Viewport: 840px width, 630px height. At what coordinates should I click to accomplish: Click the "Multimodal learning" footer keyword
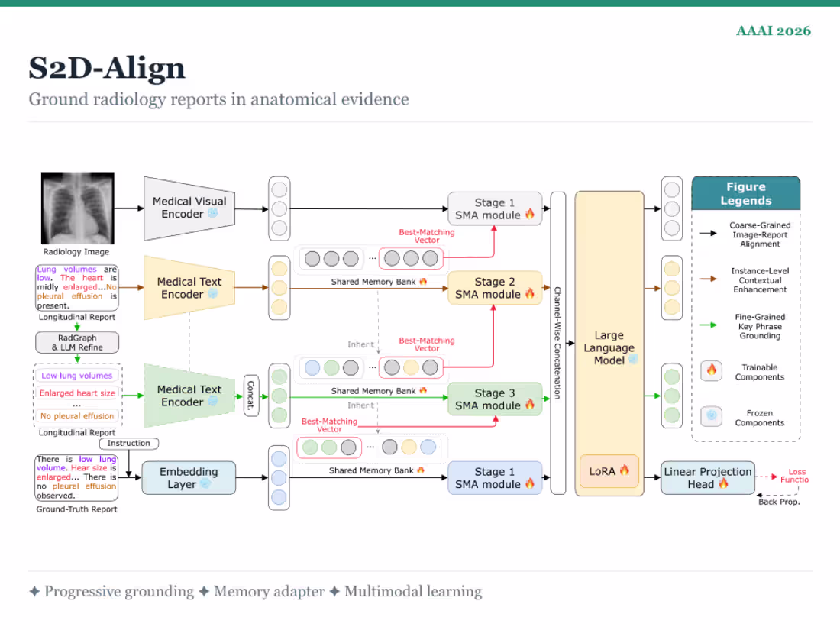point(413,591)
